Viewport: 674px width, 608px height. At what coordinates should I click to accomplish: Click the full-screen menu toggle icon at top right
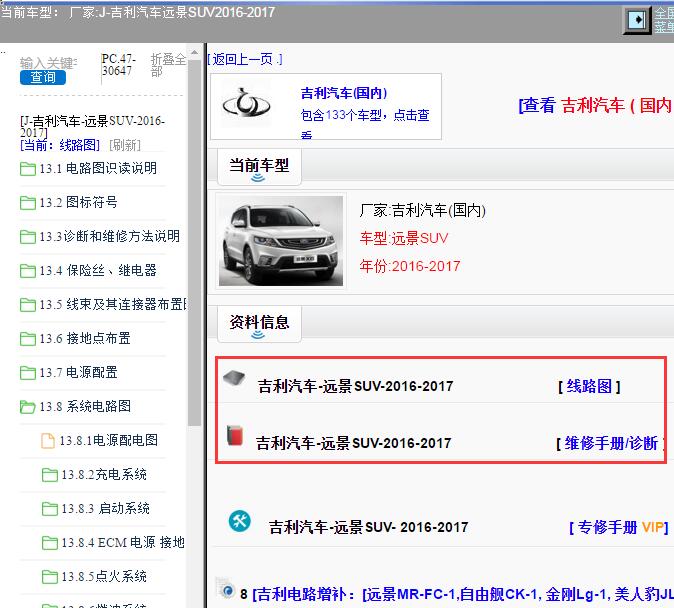point(637,20)
